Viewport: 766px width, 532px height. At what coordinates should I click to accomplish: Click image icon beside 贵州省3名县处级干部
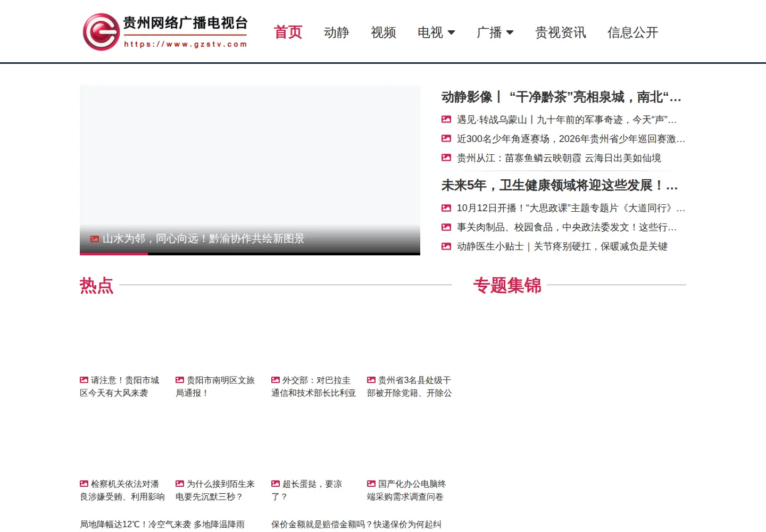[371, 380]
